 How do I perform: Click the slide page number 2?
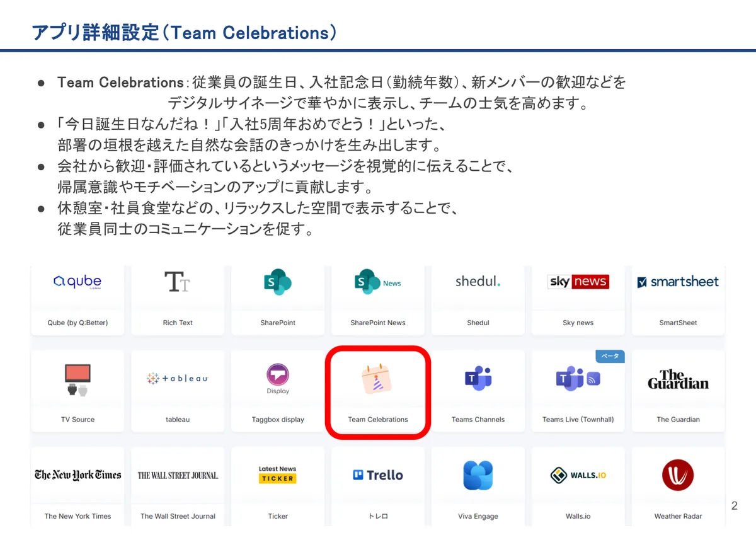point(734,506)
